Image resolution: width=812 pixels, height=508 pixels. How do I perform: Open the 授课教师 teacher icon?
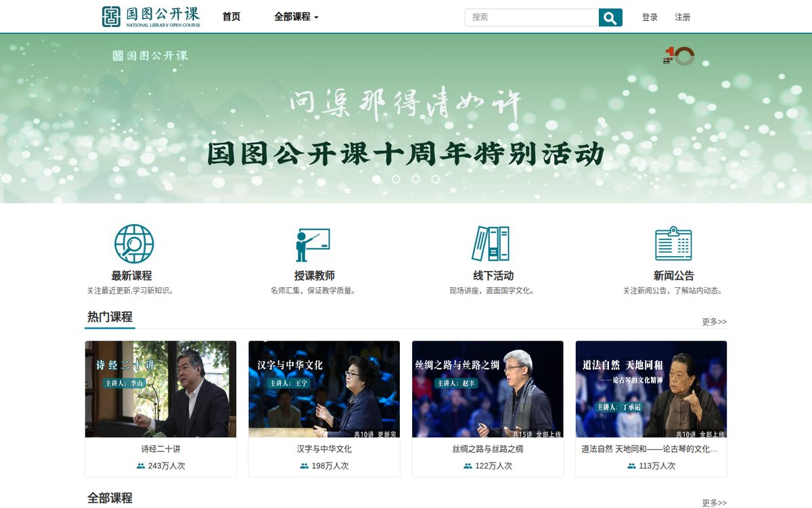313,245
